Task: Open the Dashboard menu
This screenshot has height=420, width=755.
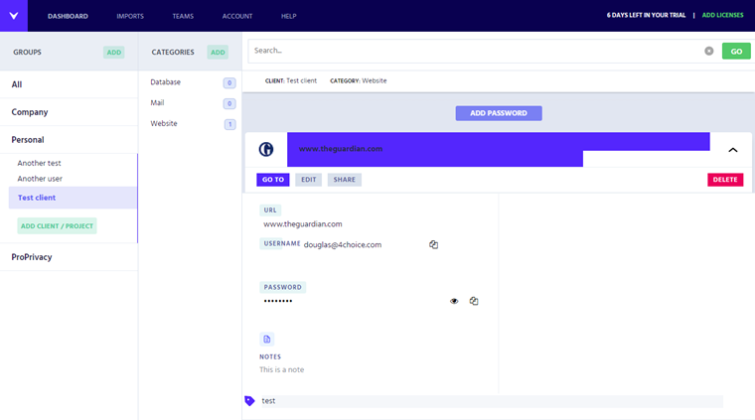Action: coord(68,16)
